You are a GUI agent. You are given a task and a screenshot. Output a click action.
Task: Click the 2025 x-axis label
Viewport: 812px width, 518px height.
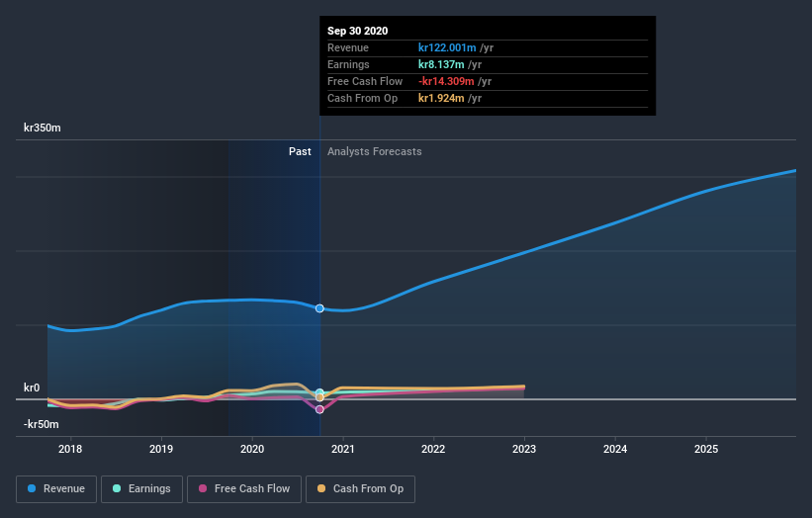706,449
